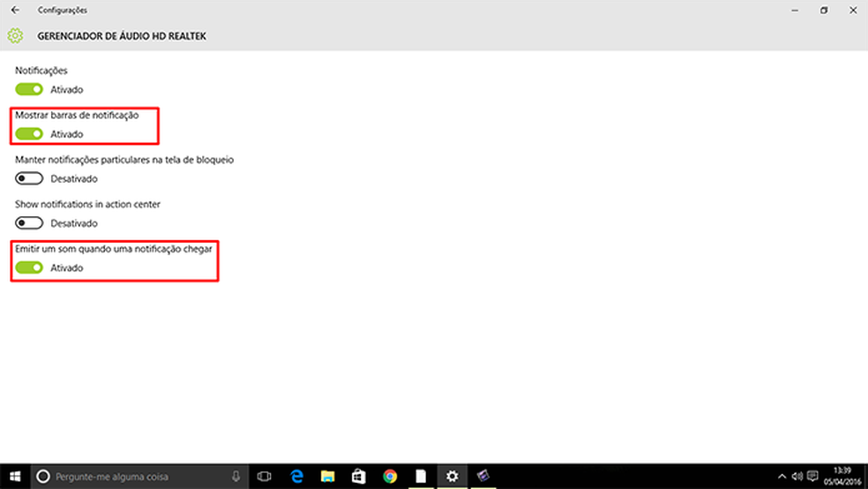Enable Manter notificações particulares na tela de bloqueio
The height and width of the screenshot is (489, 868).
pos(29,178)
